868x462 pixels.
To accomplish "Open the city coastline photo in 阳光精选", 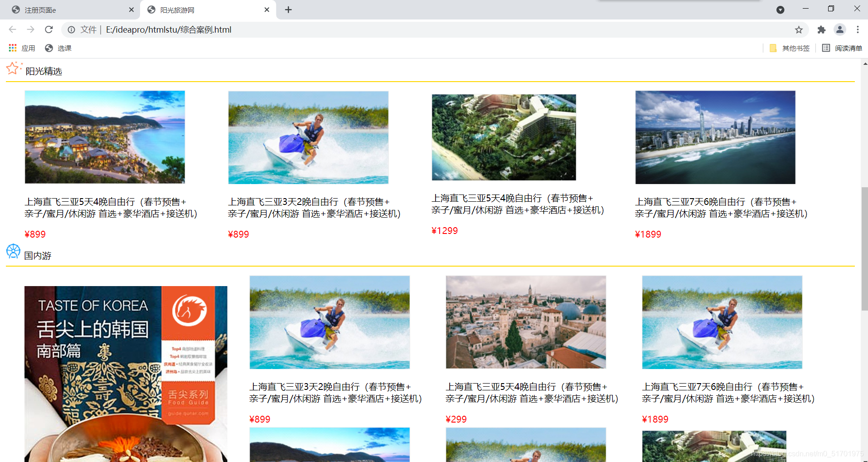I will tap(715, 137).
